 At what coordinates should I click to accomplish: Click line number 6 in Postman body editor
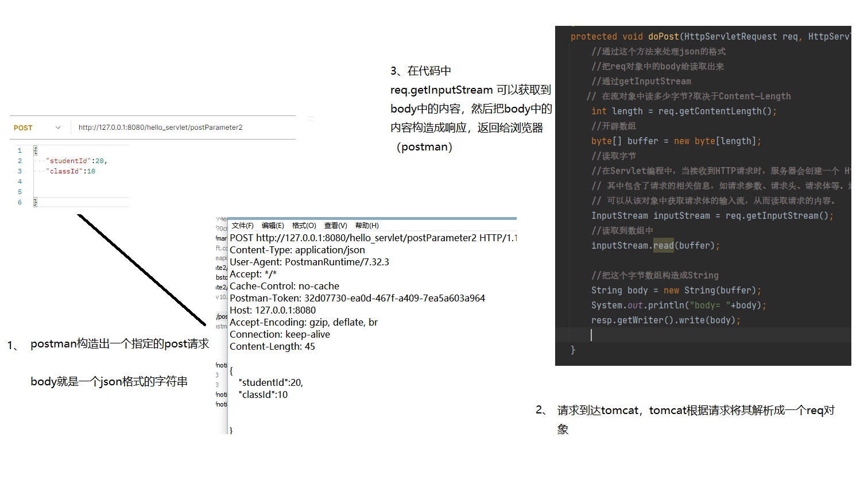pyautogui.click(x=20, y=202)
